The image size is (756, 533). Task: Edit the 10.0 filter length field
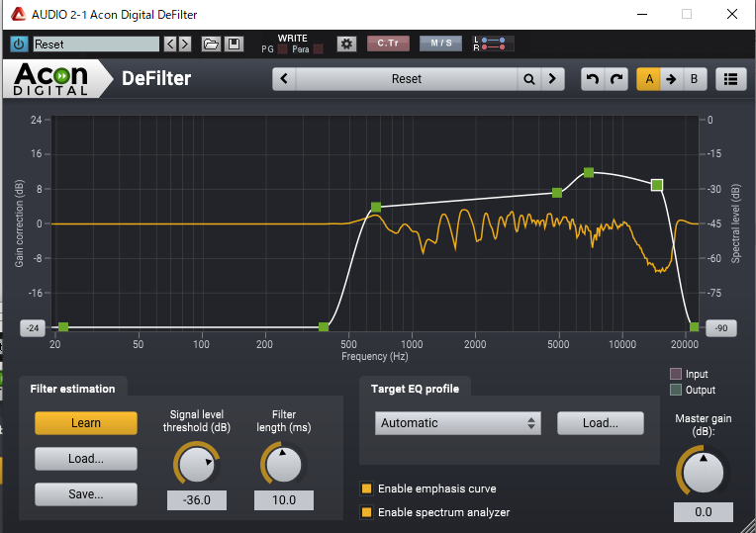pyautogui.click(x=284, y=500)
